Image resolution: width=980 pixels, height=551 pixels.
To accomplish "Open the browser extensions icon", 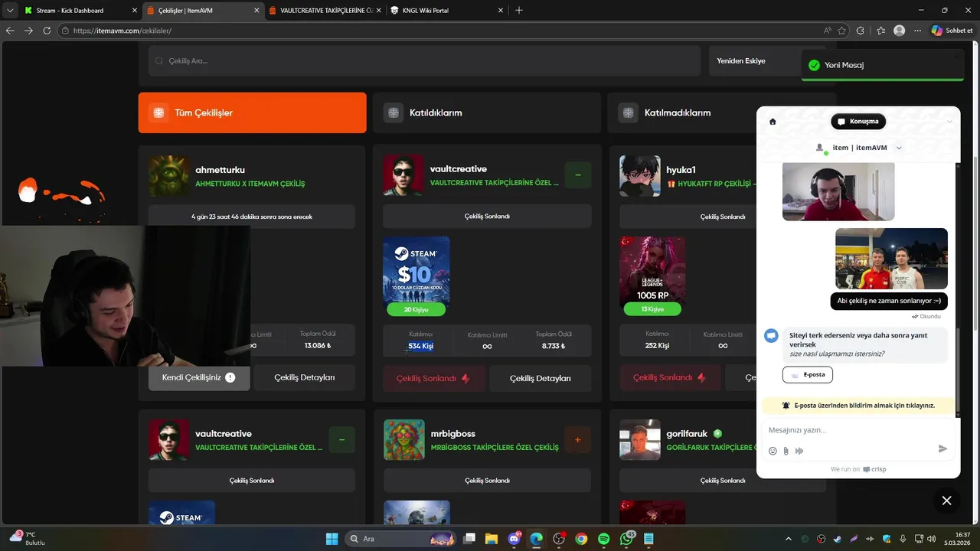I will point(861,31).
